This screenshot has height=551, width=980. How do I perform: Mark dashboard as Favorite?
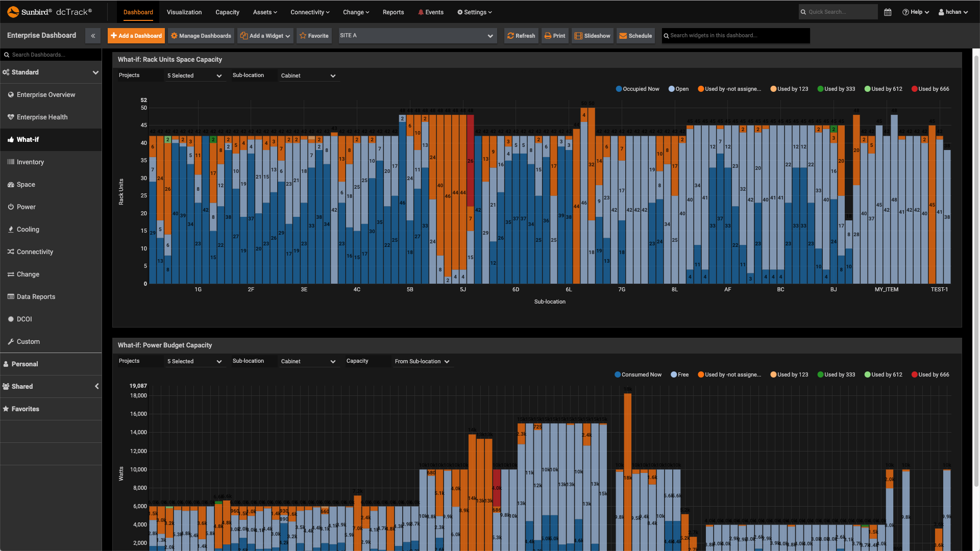(x=314, y=36)
